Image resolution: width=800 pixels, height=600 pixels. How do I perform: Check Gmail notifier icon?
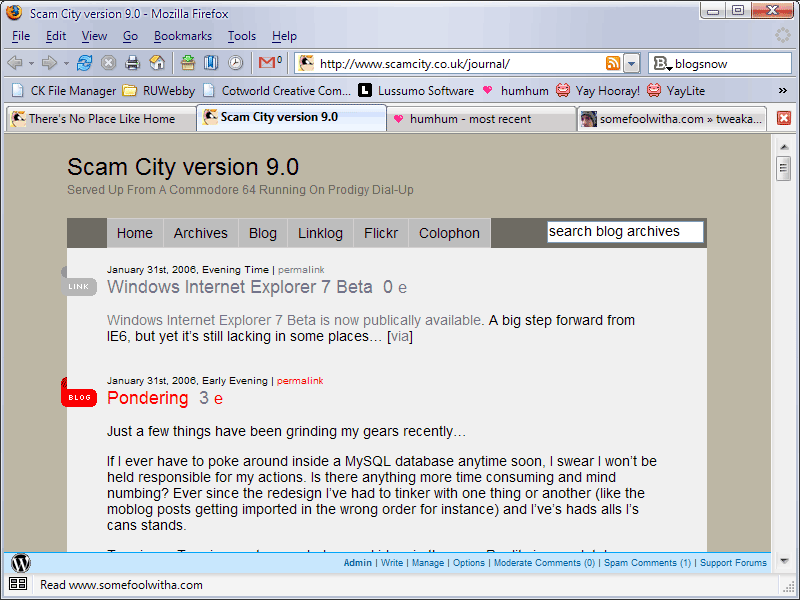270,63
